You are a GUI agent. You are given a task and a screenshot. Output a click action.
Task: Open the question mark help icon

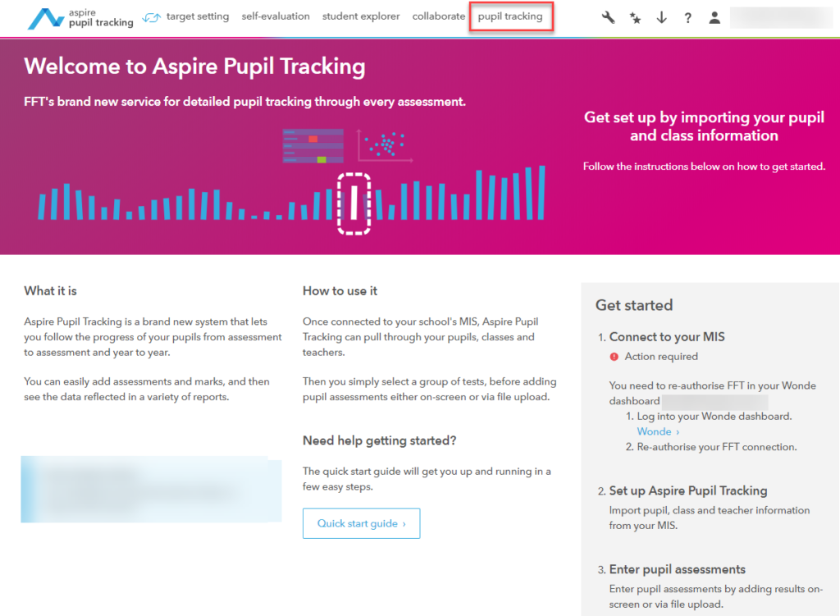pos(688,18)
